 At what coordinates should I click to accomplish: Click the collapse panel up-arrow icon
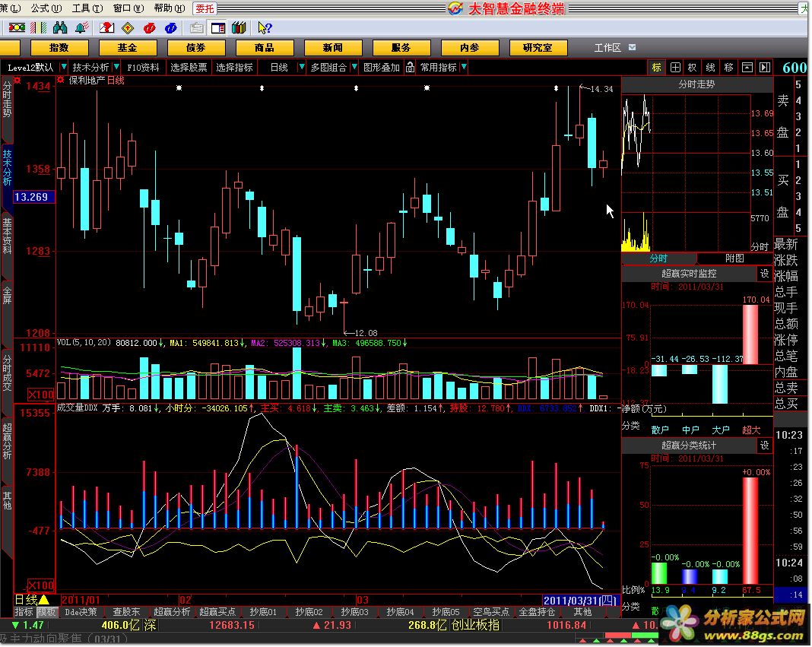(x=747, y=68)
